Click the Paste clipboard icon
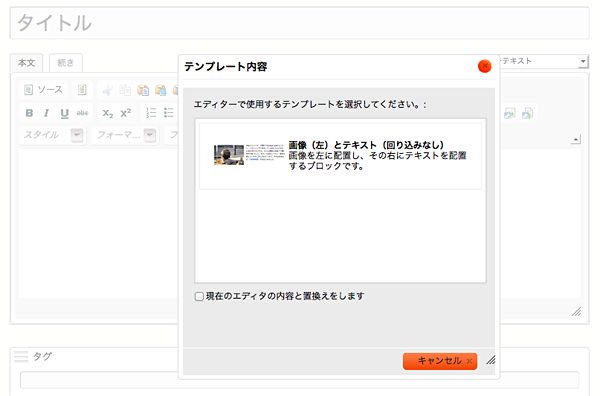Image resolution: width=600 pixels, height=396 pixels. [x=143, y=90]
